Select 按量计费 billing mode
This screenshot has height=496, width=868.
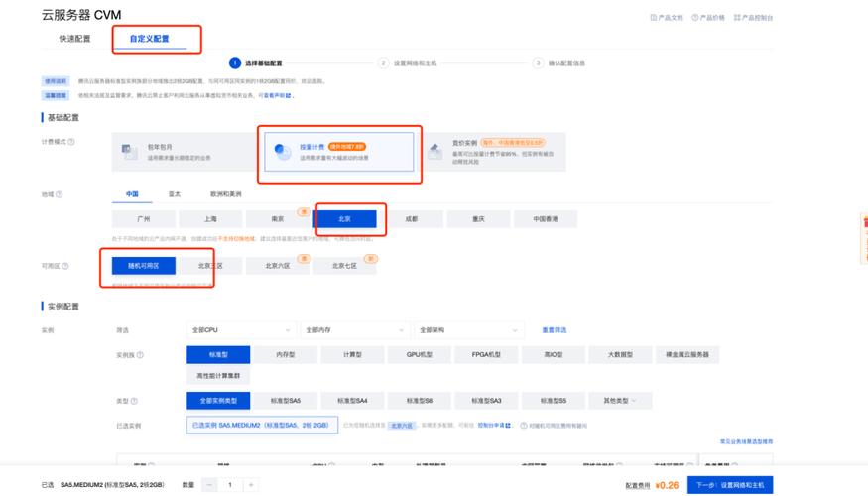[x=339, y=152]
